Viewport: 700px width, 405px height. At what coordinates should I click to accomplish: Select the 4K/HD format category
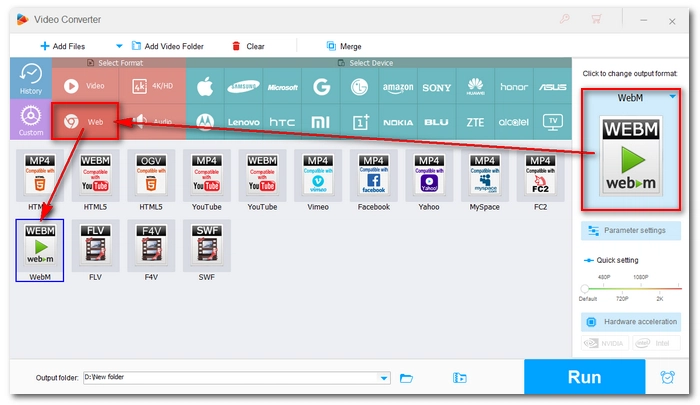pos(152,86)
